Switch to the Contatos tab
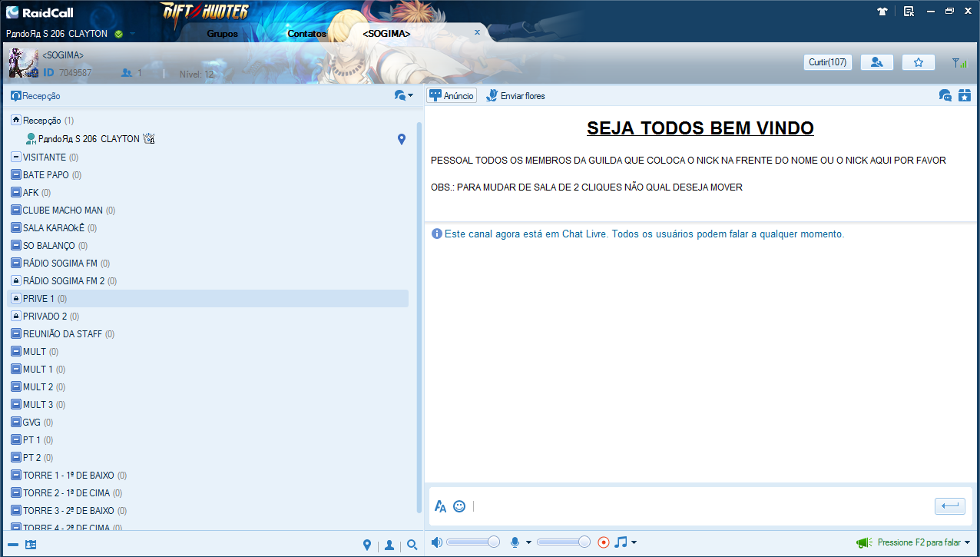 pos(306,34)
